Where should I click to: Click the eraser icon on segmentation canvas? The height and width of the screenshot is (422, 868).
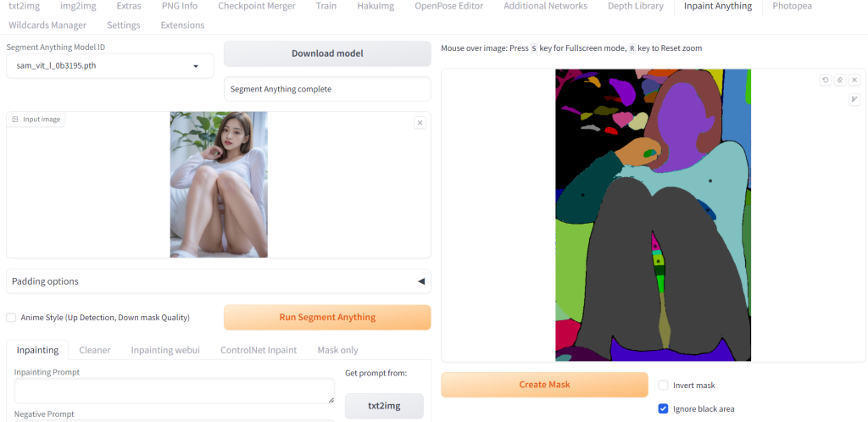tap(839, 80)
